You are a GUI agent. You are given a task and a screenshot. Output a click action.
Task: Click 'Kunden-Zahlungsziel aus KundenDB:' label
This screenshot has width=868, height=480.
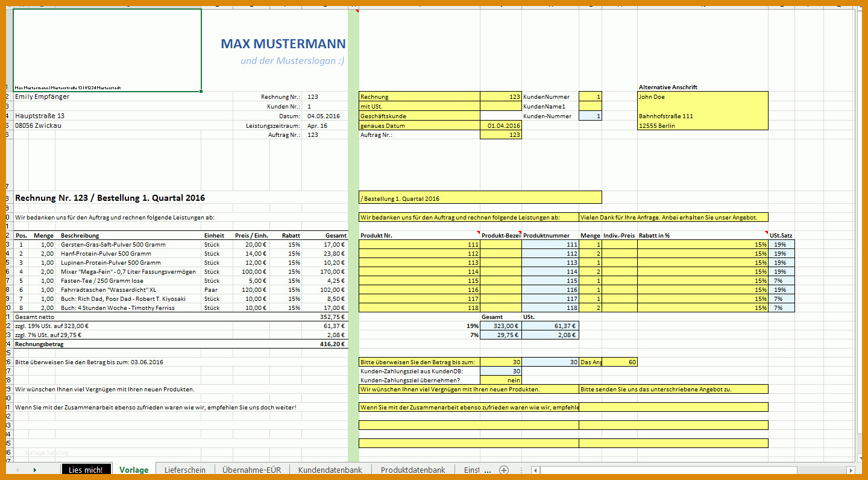[411, 371]
